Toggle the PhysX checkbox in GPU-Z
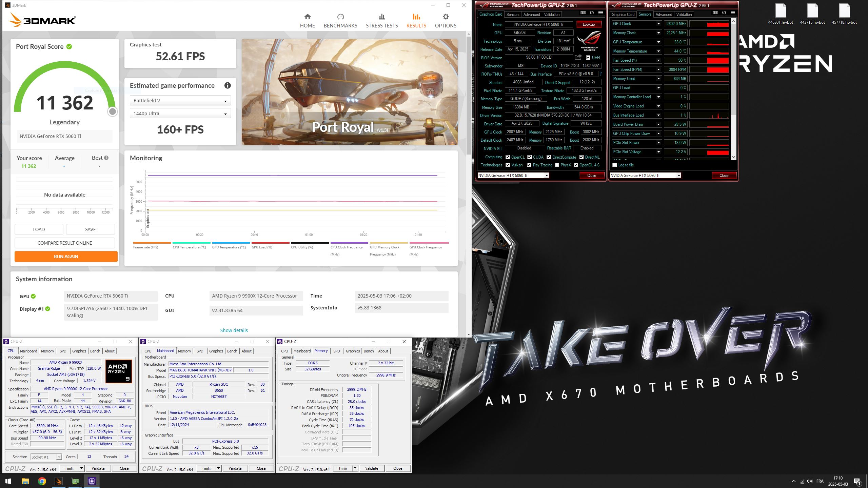 click(557, 165)
